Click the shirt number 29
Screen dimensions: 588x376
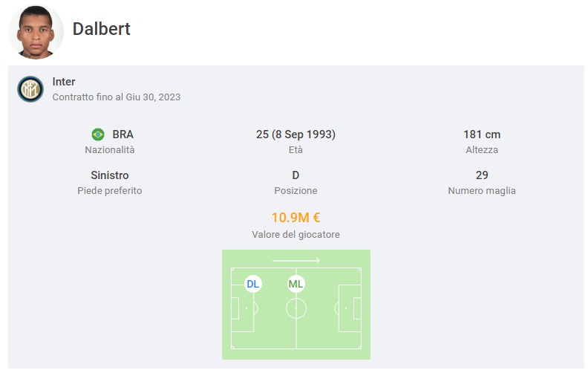pyautogui.click(x=482, y=175)
